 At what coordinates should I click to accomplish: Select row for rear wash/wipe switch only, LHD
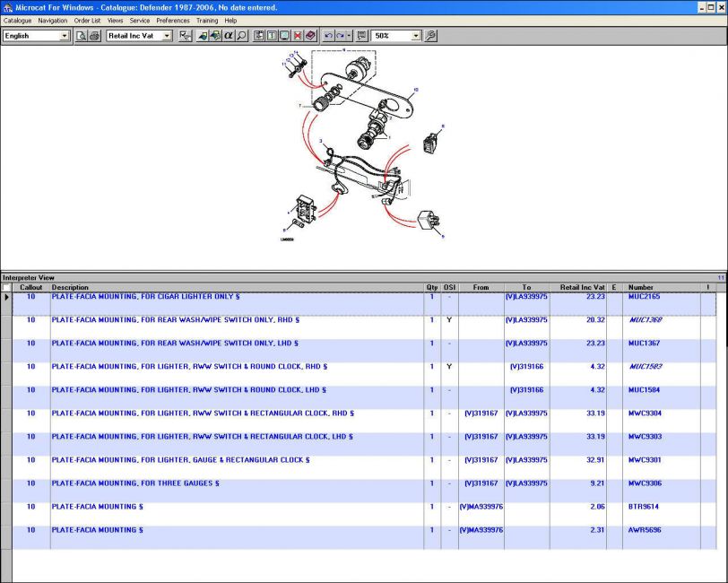365,351
